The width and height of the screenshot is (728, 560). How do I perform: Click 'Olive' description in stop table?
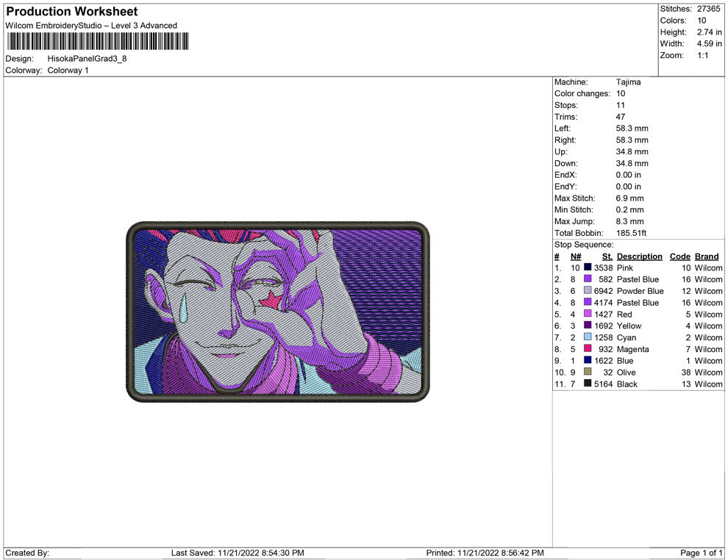(626, 372)
